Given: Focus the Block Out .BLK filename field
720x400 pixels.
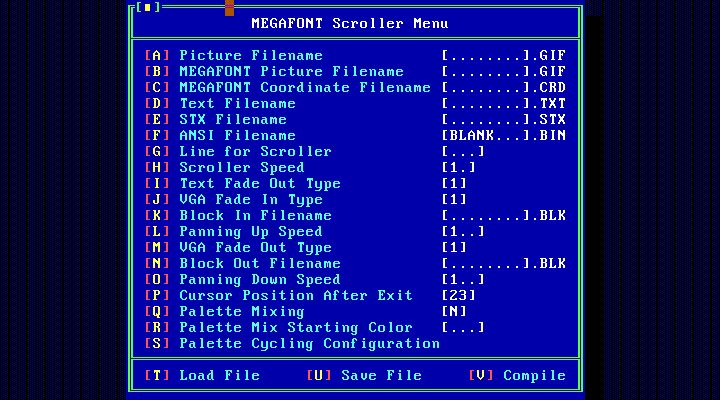Looking at the screenshot, I should [x=504, y=264].
